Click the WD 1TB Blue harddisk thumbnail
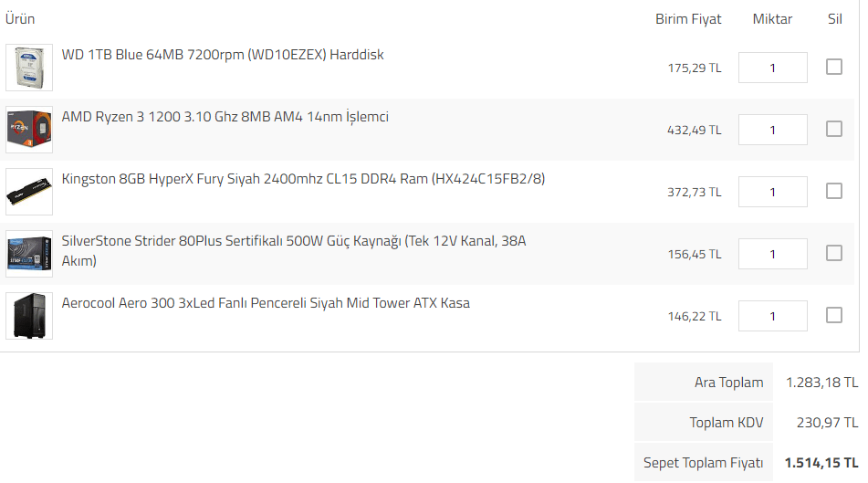Image resolution: width=868 pixels, height=483 pixels. [28, 68]
